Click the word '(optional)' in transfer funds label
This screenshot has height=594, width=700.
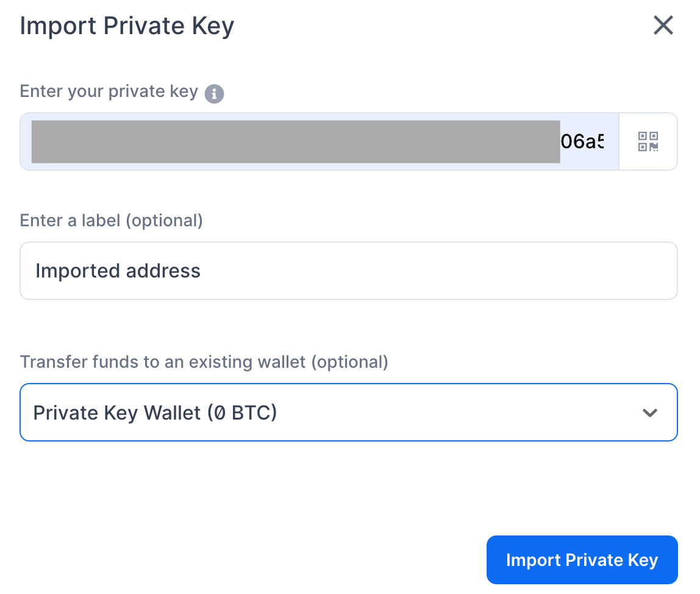349,362
